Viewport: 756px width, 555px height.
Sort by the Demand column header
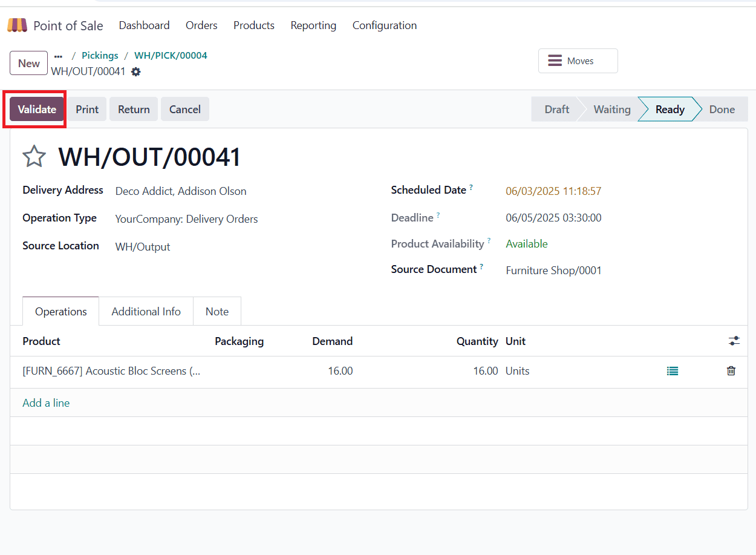(x=332, y=341)
